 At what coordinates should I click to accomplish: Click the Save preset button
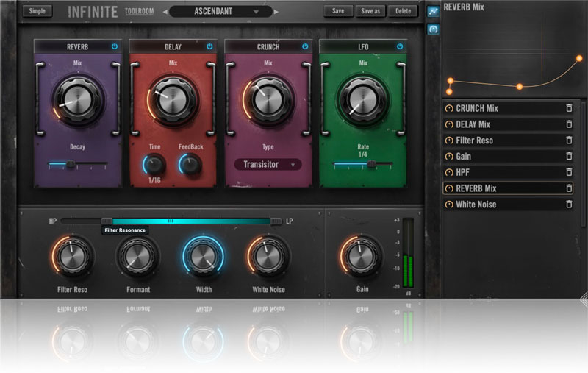point(338,11)
